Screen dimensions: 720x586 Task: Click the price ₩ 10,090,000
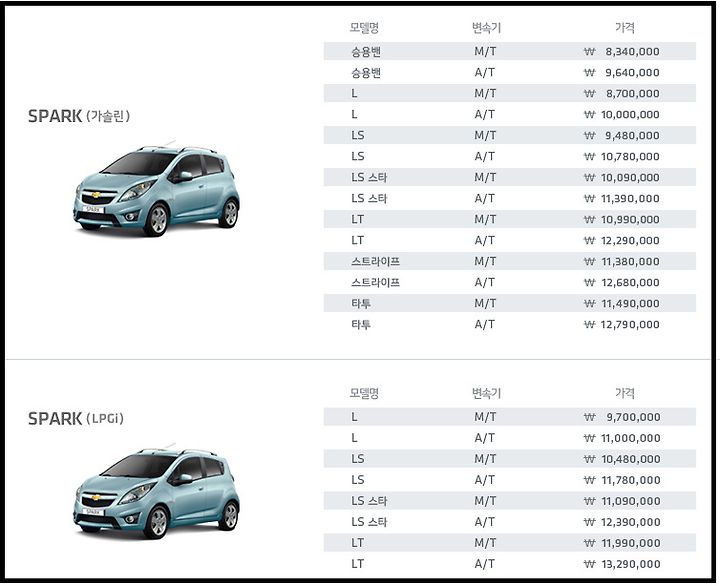pyautogui.click(x=621, y=177)
